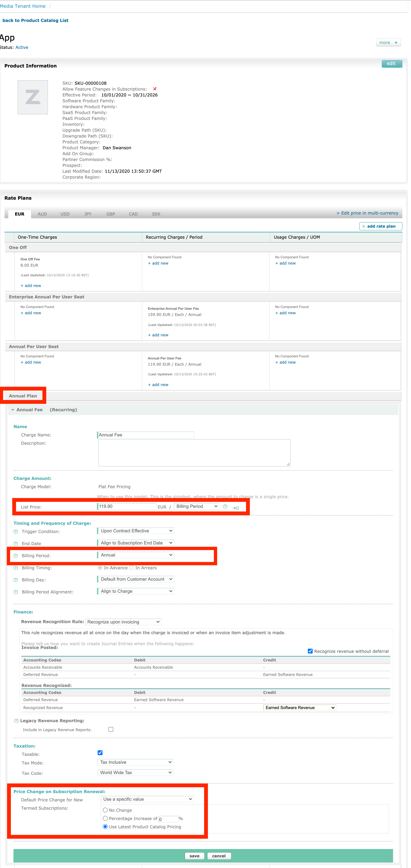Click help icon beside Billing Day
The image size is (411, 868).
16,580
